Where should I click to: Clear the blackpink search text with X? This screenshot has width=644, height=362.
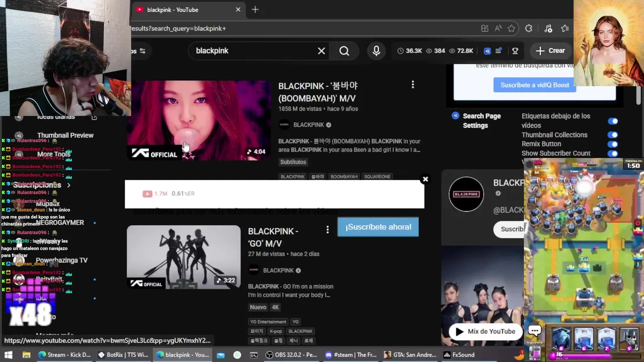tap(321, 51)
